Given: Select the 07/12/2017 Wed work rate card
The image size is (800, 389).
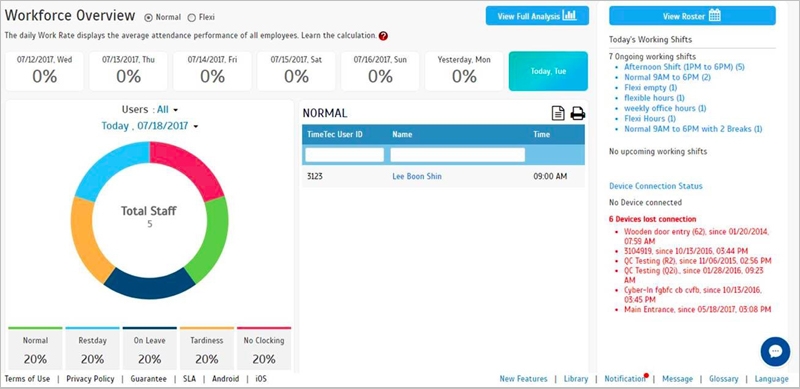Looking at the screenshot, I should click(44, 71).
